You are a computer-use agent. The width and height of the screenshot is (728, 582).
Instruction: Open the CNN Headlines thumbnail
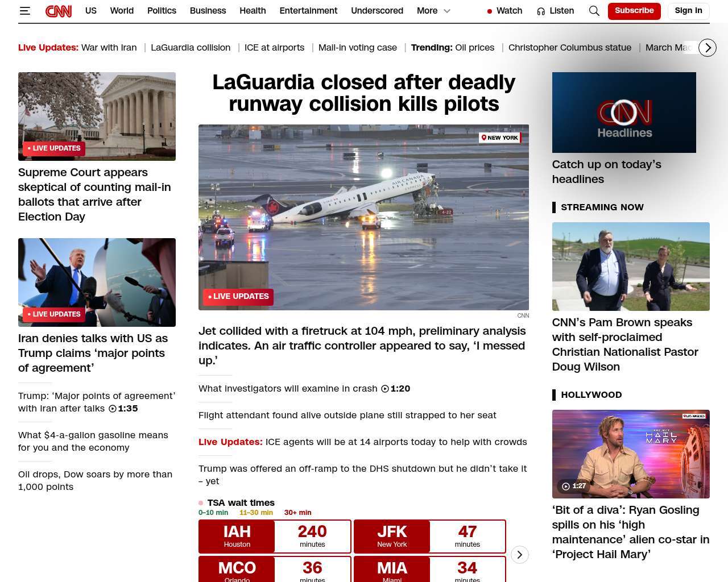tap(624, 113)
